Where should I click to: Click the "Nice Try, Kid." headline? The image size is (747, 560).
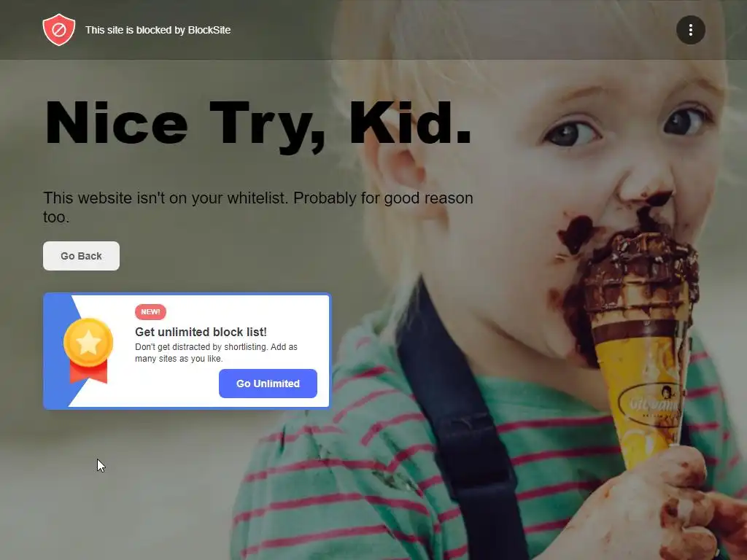pos(258,124)
